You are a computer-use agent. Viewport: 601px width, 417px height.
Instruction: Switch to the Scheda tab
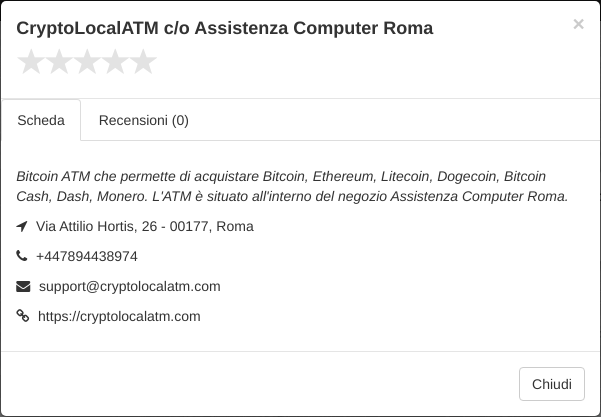(x=41, y=120)
